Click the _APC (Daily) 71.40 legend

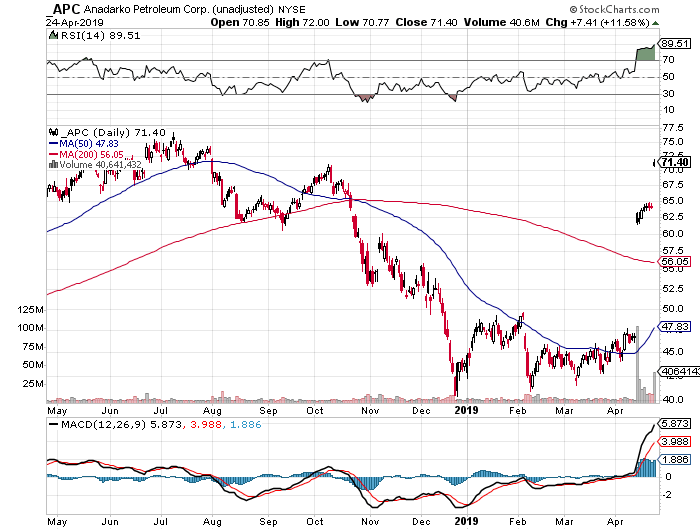tap(113, 133)
